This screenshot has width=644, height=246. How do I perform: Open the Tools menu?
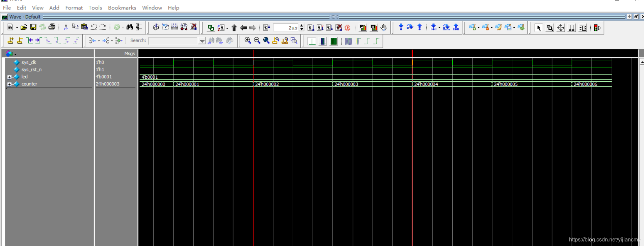(95, 8)
